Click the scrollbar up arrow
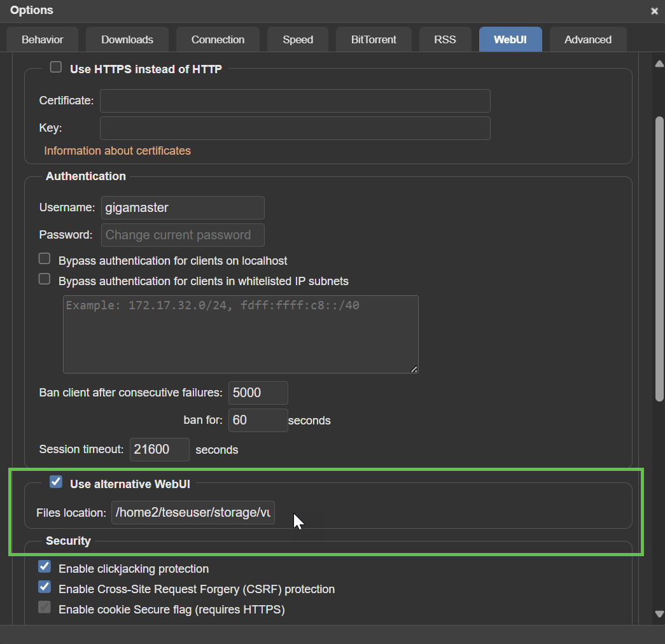Screen dimensions: 665x644 [x=659, y=64]
